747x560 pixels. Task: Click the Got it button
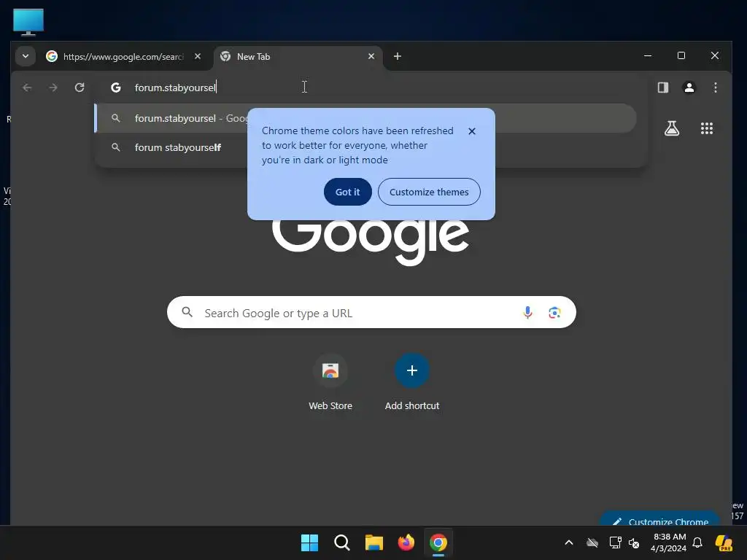[348, 192]
